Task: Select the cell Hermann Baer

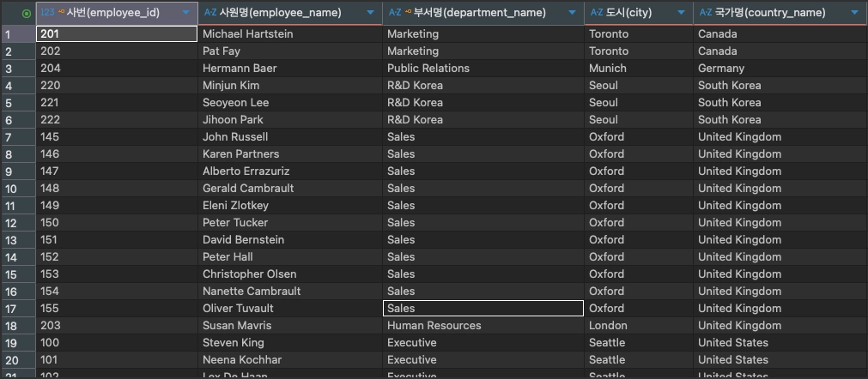Action: click(290, 69)
